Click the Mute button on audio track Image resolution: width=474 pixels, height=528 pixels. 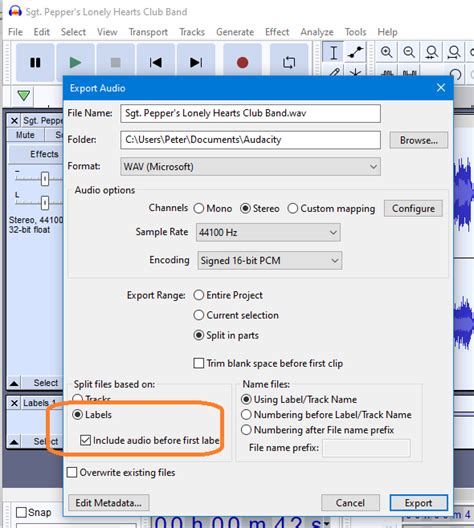pos(25,135)
